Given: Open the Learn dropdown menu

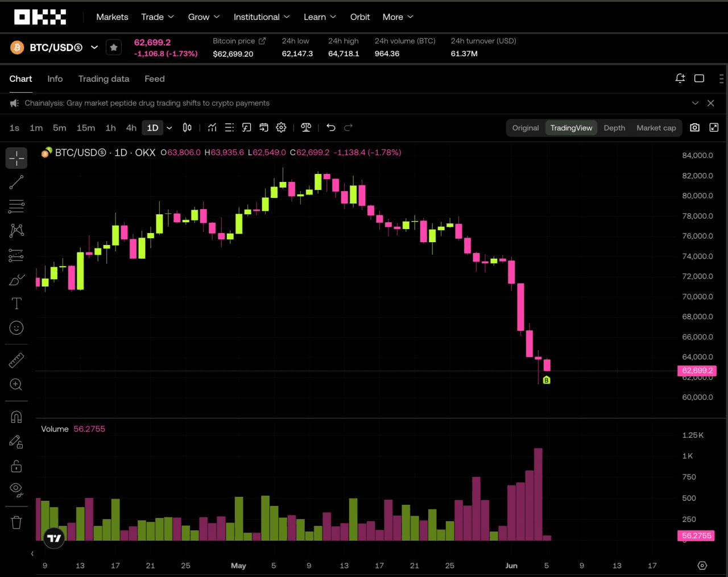Looking at the screenshot, I should 320,17.
